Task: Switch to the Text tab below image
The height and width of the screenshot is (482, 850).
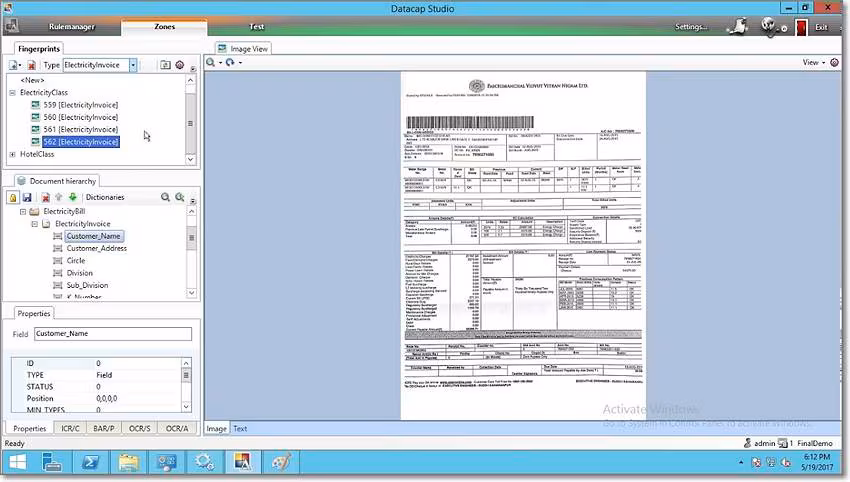Action: point(240,429)
